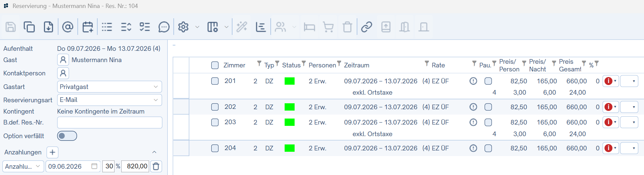Click Preis/Nacht column header
The image size is (644, 175).
coord(537,65)
